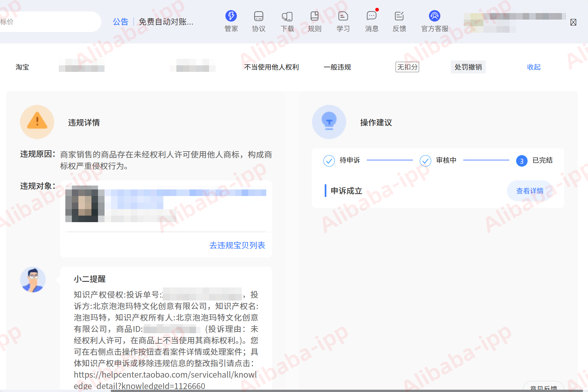The height and width of the screenshot is (392, 588).
Task: Click the 待申诉 step checkmark
Action: tap(329, 161)
